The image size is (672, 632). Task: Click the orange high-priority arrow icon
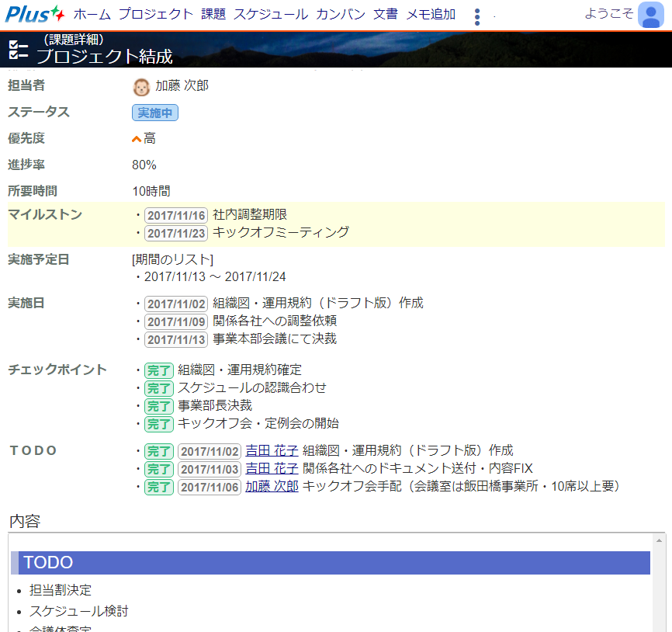pyautogui.click(x=137, y=139)
